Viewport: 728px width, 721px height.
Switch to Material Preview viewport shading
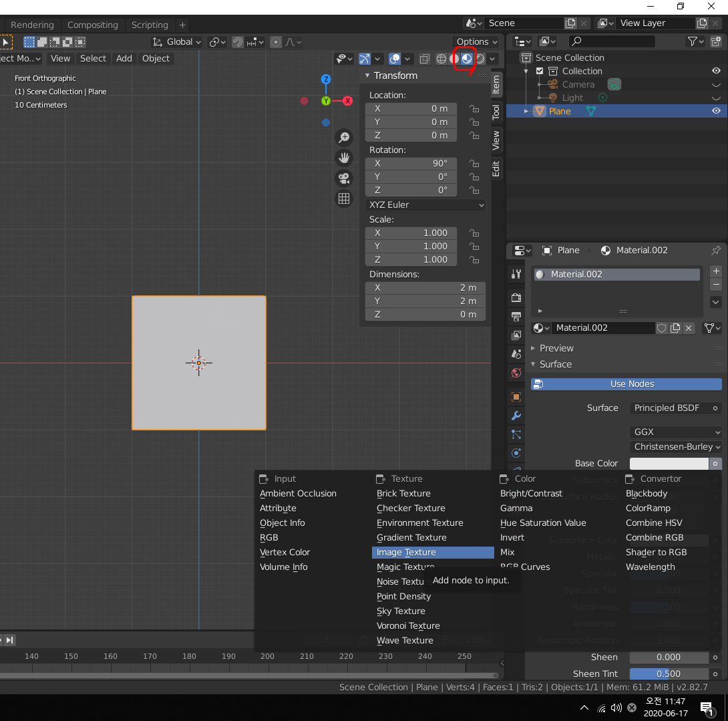467,59
